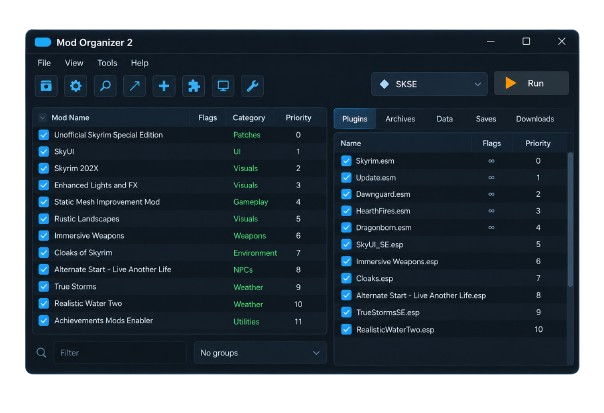Click the orange play triangle icon

point(510,83)
